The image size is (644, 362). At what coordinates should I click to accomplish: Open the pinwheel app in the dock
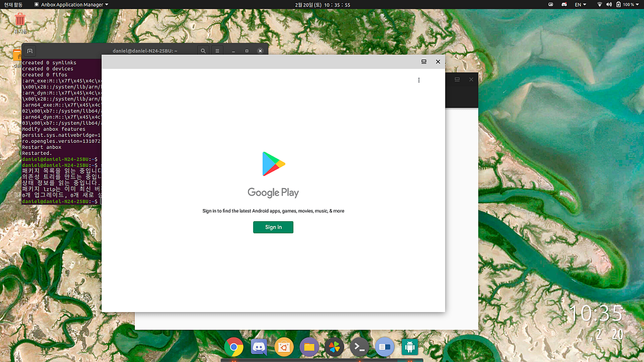334,347
